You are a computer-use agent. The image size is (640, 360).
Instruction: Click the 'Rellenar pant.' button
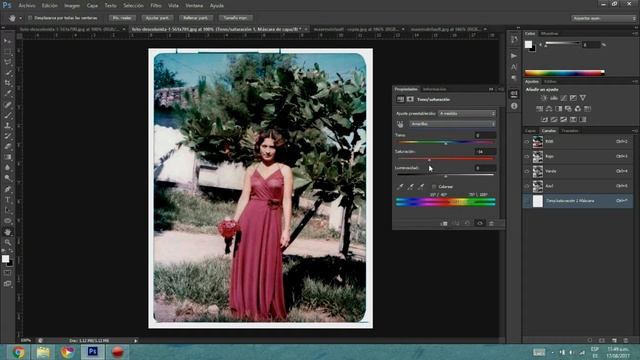196,18
